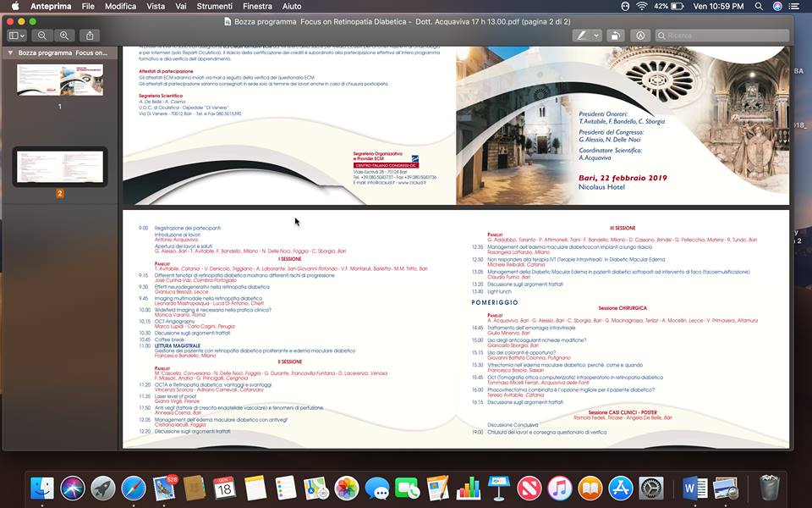Open Keynote from the Dock

tap(499, 488)
